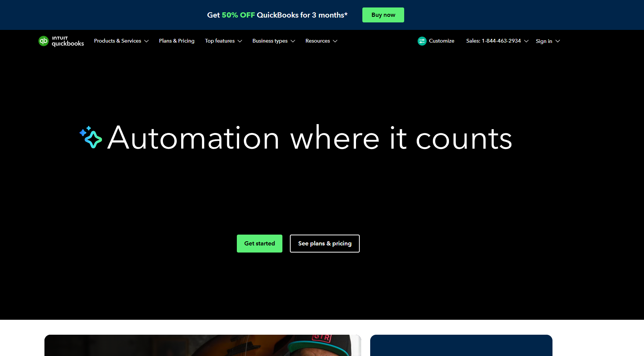
Task: Click the Get started button
Action: tap(260, 244)
